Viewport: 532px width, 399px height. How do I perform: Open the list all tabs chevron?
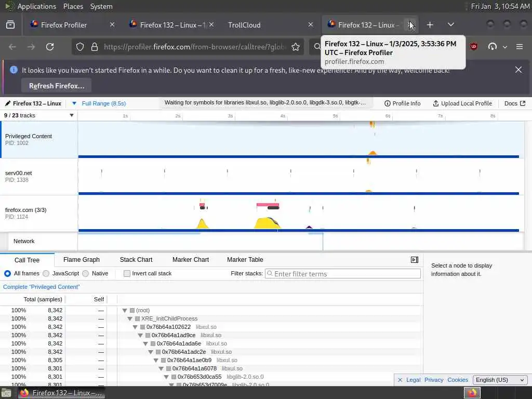tap(451, 24)
